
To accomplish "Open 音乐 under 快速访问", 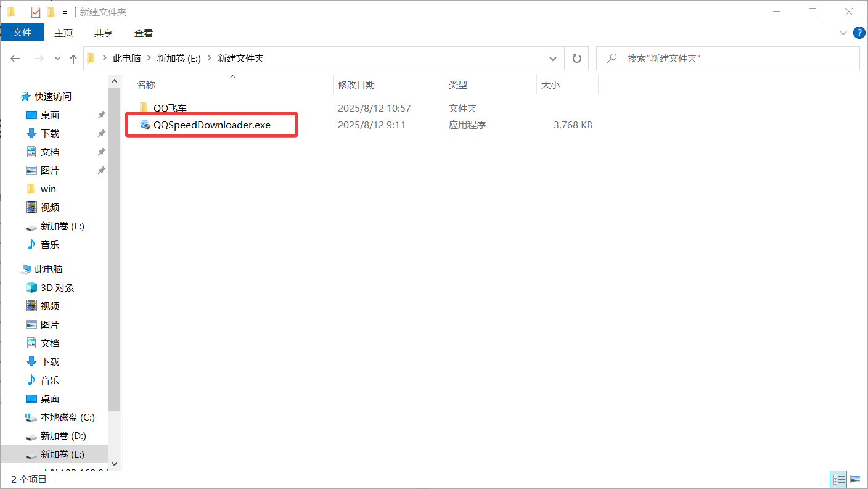I will click(x=50, y=244).
